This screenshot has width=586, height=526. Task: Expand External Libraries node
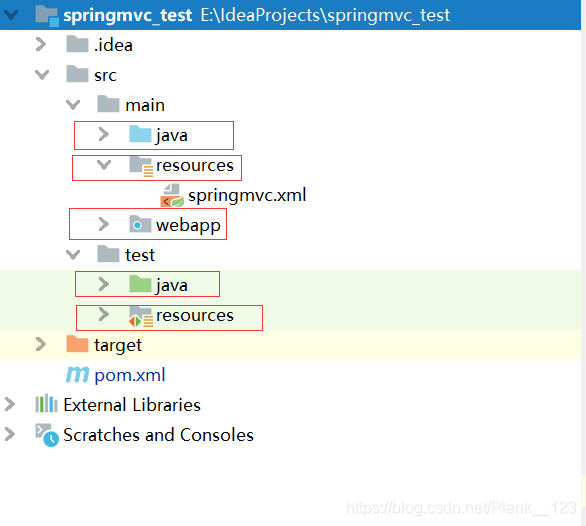tap(10, 404)
